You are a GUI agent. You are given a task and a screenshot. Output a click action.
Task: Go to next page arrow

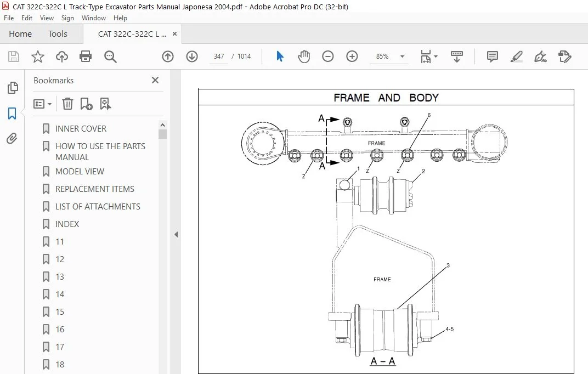pos(192,56)
